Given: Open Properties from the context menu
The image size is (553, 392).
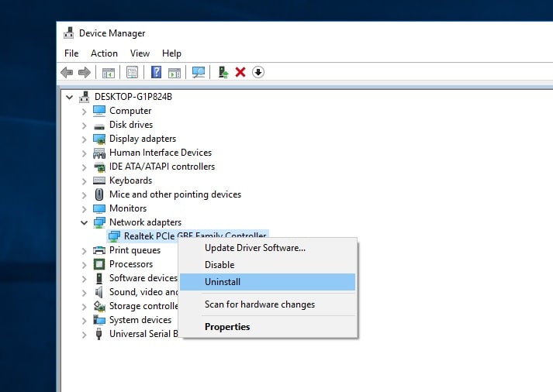Looking at the screenshot, I should [x=268, y=327].
